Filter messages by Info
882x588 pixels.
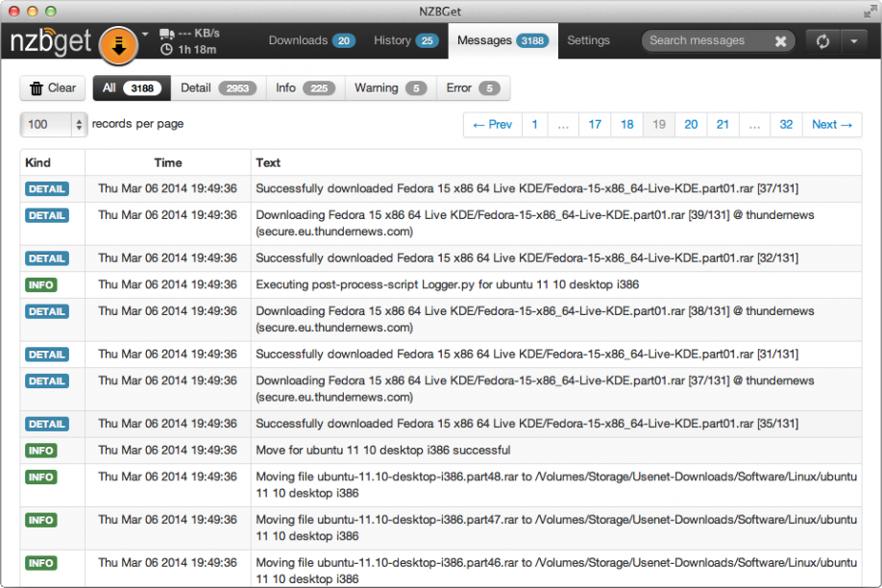306,88
